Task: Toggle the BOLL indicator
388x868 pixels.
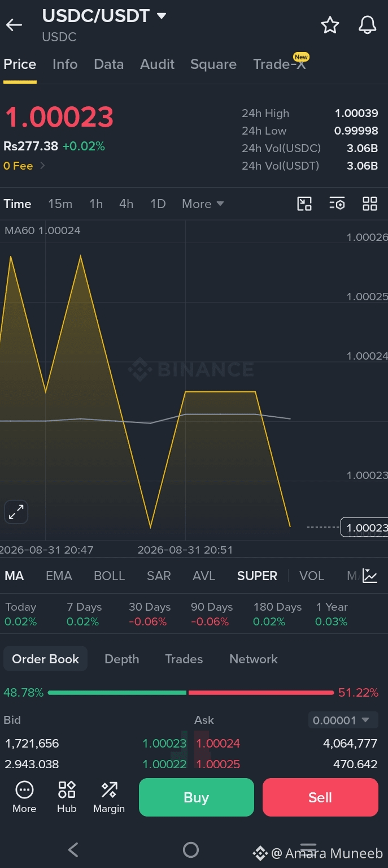Action: (109, 576)
